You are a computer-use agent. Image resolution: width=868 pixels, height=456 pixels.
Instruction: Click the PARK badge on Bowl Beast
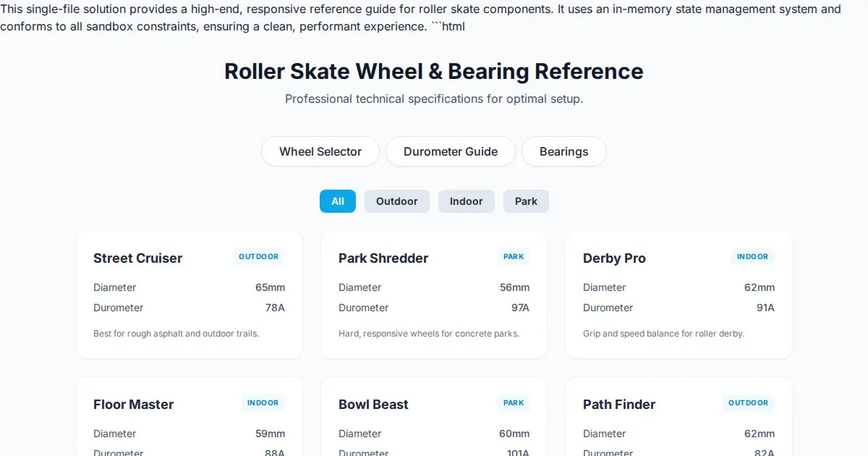tap(514, 403)
